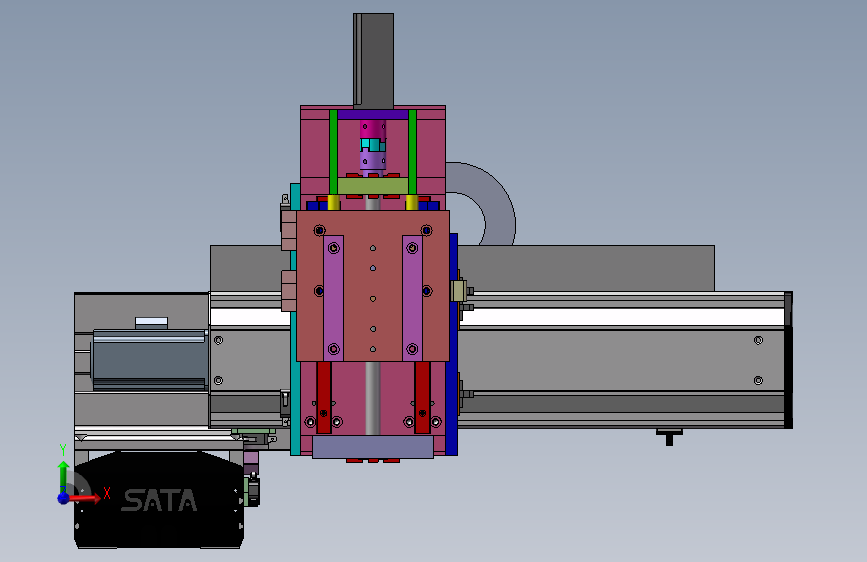This screenshot has width=867, height=562.
Task: Select the right green vertical guide rod
Action: (x=412, y=152)
